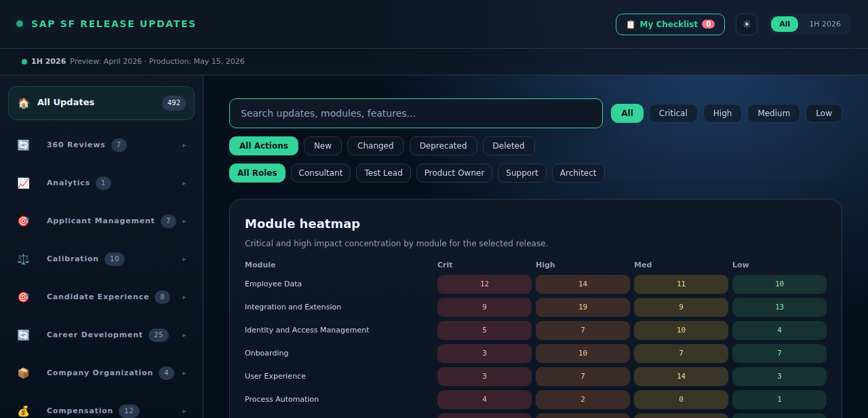Select All Actions filter chip

pyautogui.click(x=264, y=146)
